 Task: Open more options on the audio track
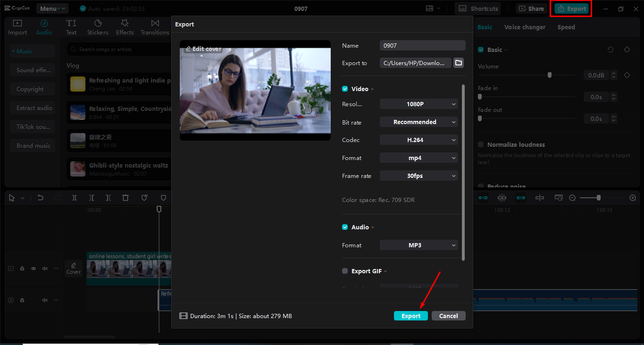tap(56, 300)
